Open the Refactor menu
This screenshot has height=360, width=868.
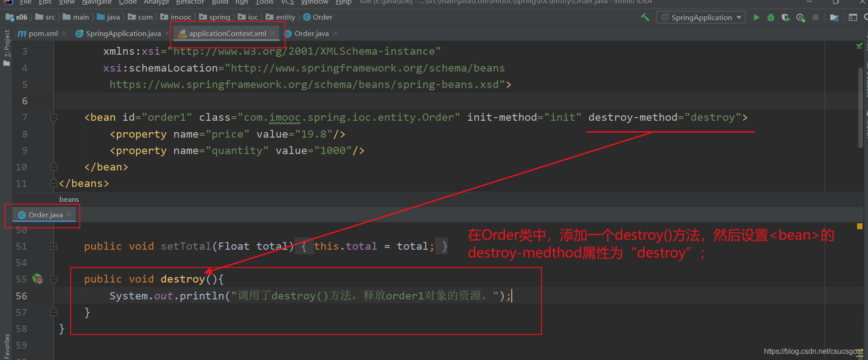click(x=190, y=2)
